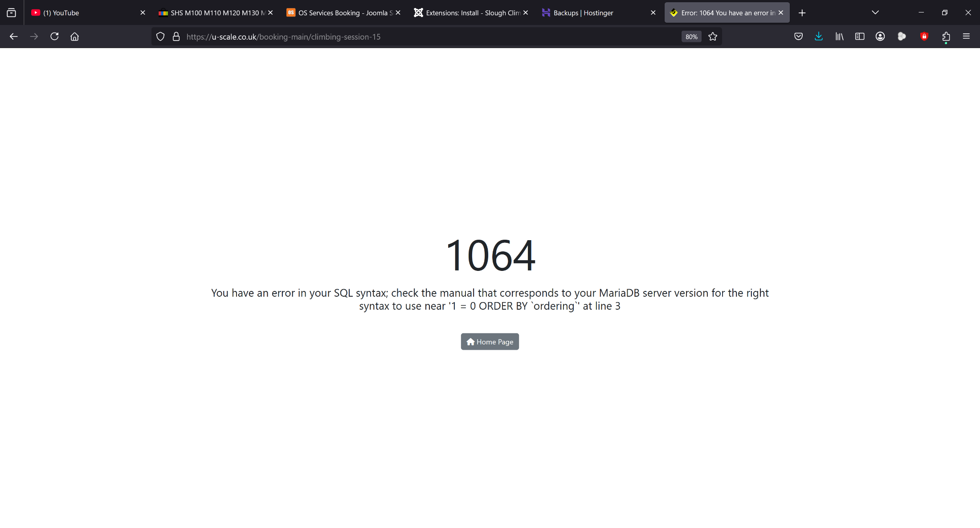Open the browser home page icon
The width and height of the screenshot is (980, 528).
tap(75, 37)
